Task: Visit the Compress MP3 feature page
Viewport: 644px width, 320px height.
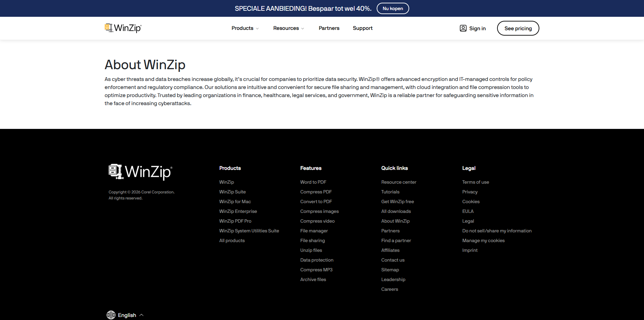Action: coord(316,270)
